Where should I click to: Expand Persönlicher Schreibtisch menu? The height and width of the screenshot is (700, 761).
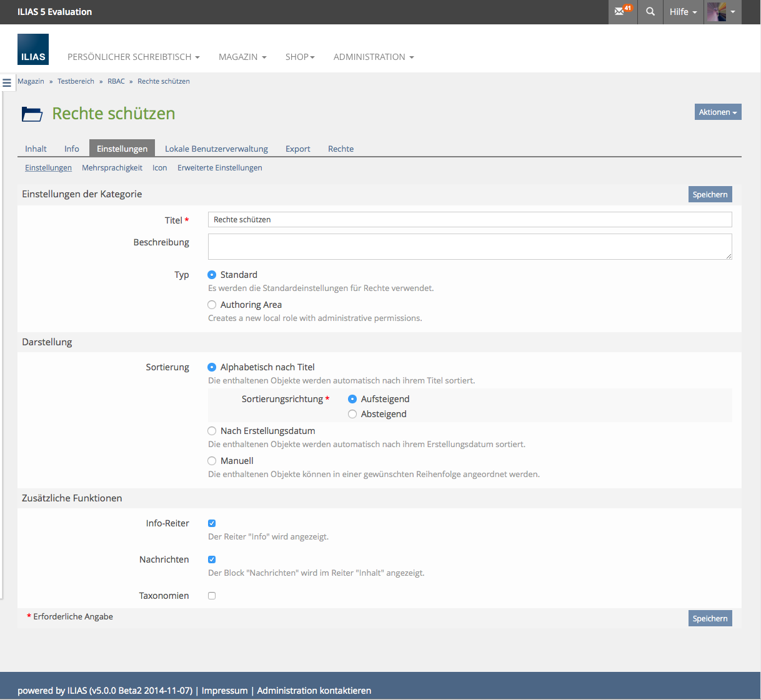tap(133, 57)
